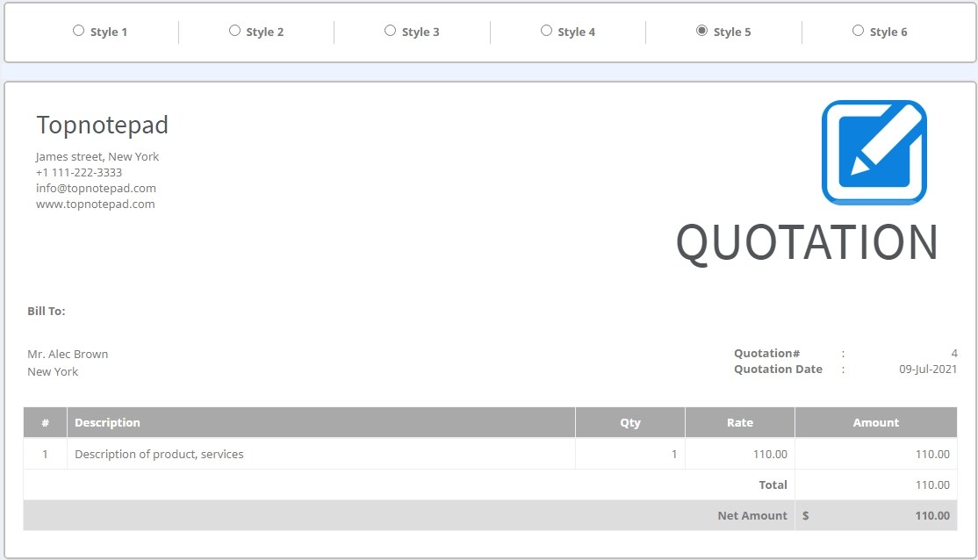
Task: Click the quotation number value 4
Action: (x=953, y=353)
